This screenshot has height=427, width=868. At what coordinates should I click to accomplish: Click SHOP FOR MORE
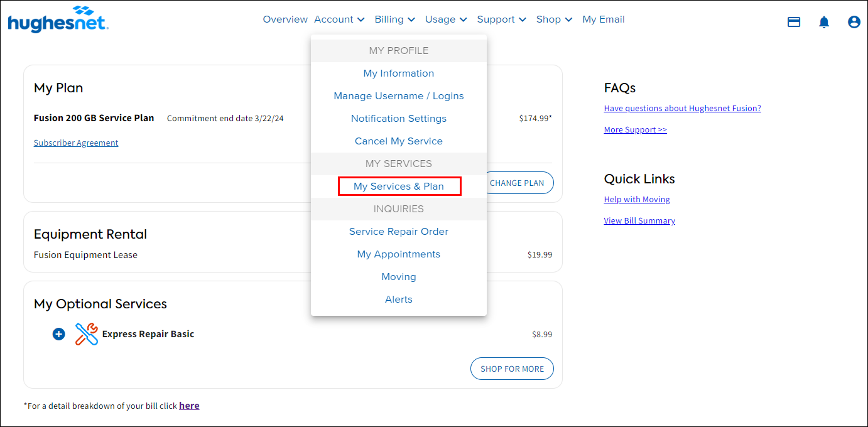coord(512,369)
